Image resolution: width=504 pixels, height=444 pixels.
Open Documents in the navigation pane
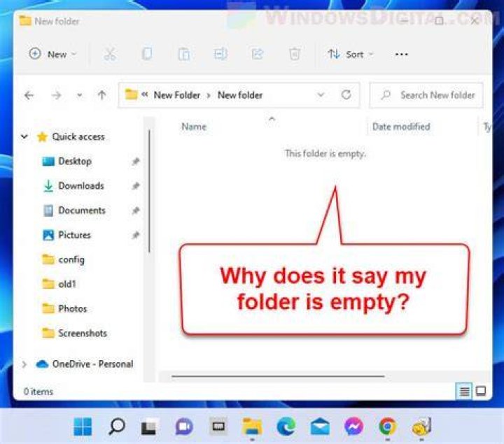82,210
